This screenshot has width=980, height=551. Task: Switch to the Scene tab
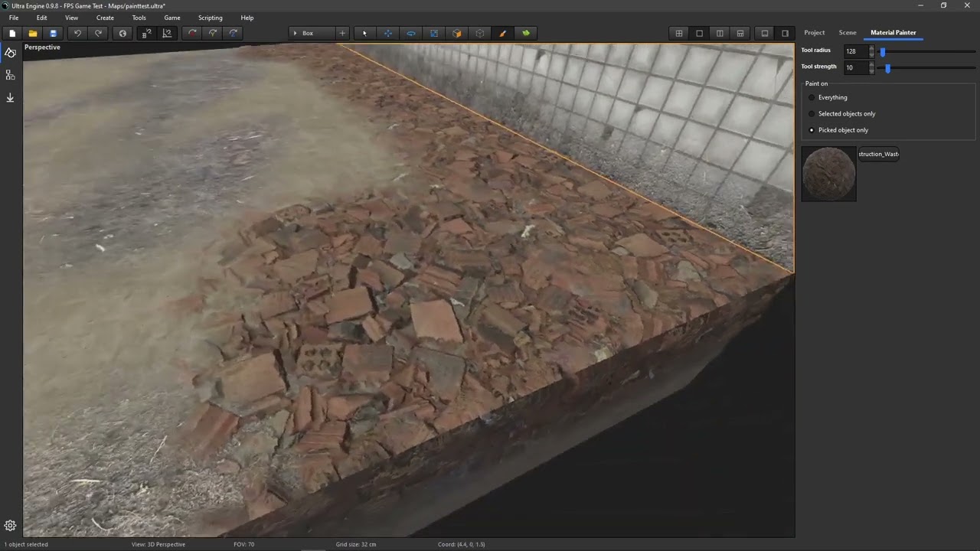(848, 32)
